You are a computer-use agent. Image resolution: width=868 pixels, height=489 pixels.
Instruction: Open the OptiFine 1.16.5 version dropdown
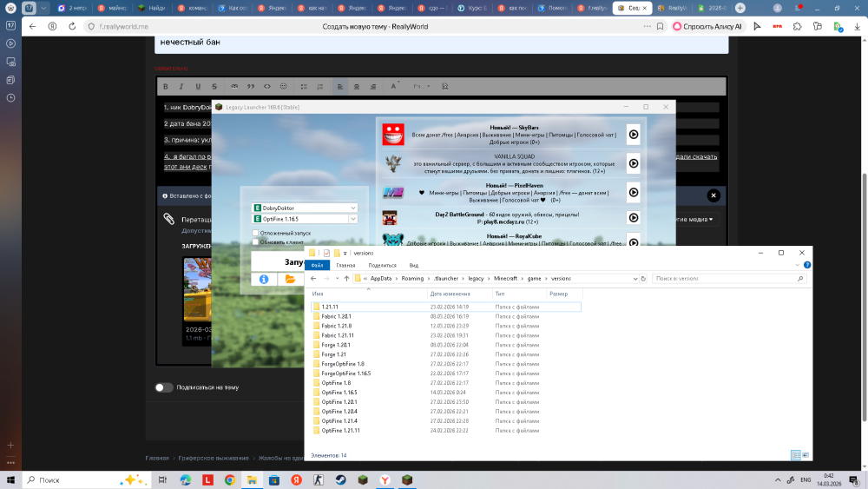point(352,219)
